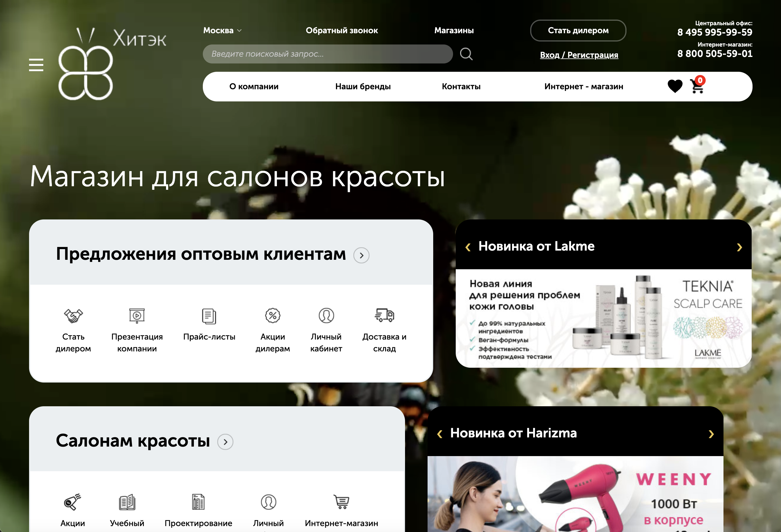Viewport: 781px width, 532px height.
Task: Expand "Предложения оптовым клиентам" with the arrow
Action: (361, 255)
